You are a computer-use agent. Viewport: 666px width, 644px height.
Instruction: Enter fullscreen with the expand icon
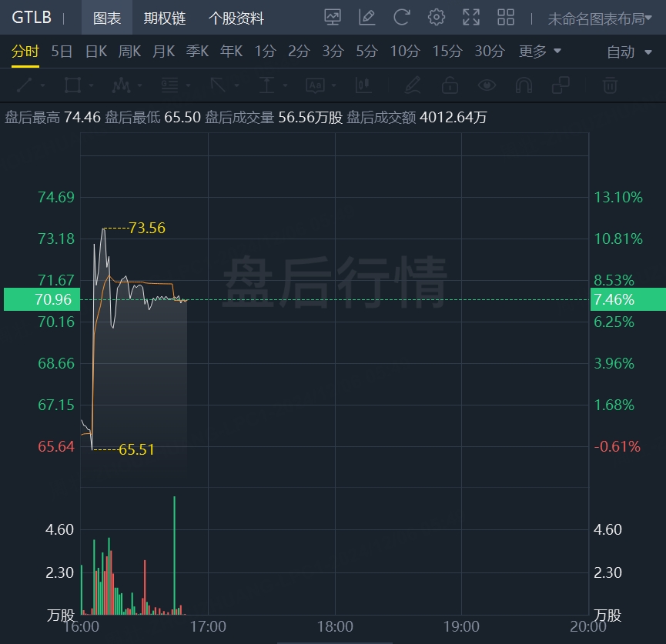click(x=471, y=18)
